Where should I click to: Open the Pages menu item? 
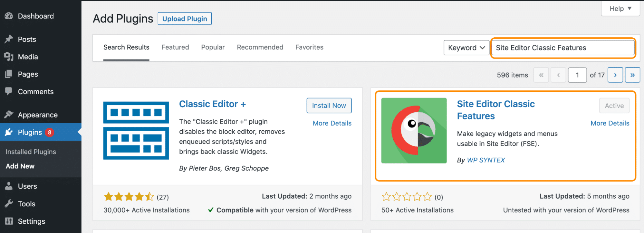click(x=41, y=74)
